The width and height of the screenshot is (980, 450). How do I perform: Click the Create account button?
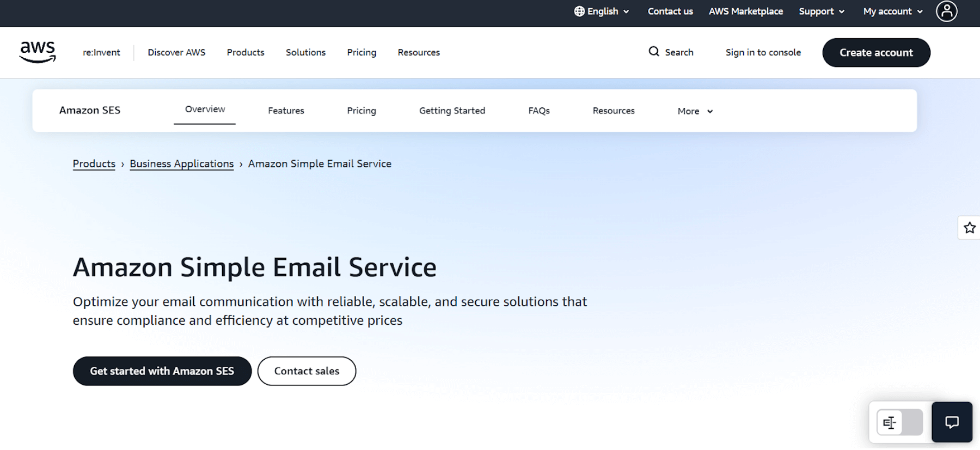(875, 53)
